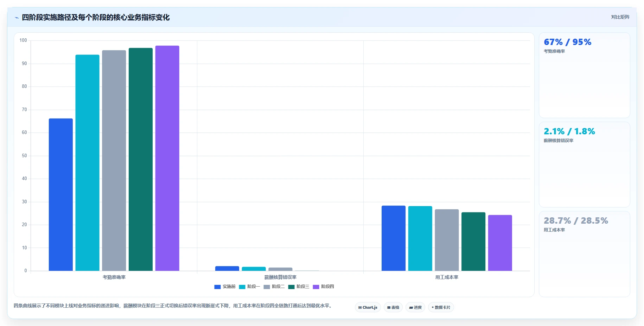Click the 阶段三 legend color box

pos(291,287)
